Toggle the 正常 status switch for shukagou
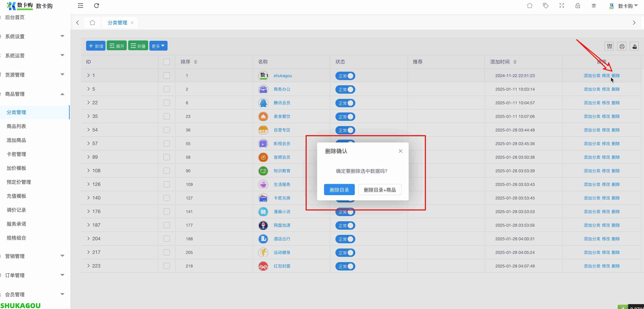This screenshot has width=644, height=309. click(x=345, y=76)
